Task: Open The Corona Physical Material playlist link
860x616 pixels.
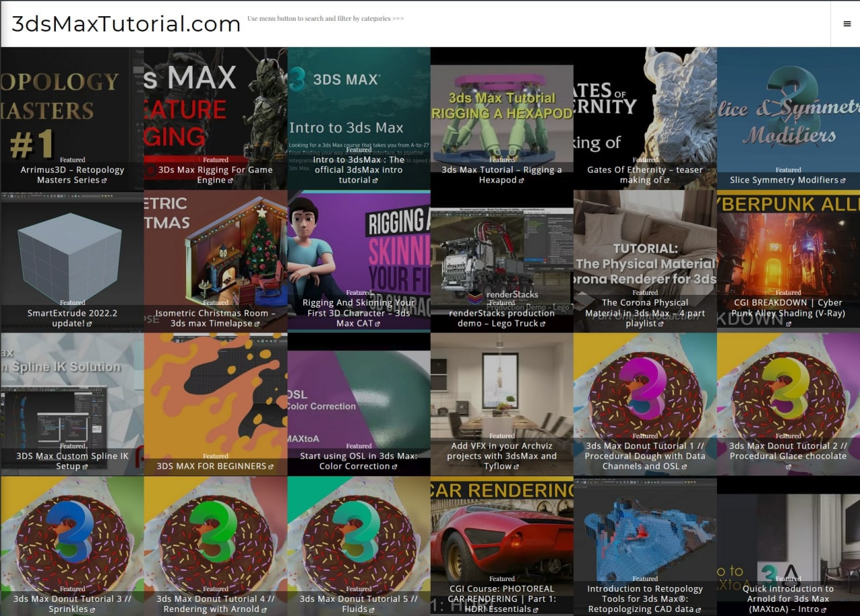Action: click(645, 313)
